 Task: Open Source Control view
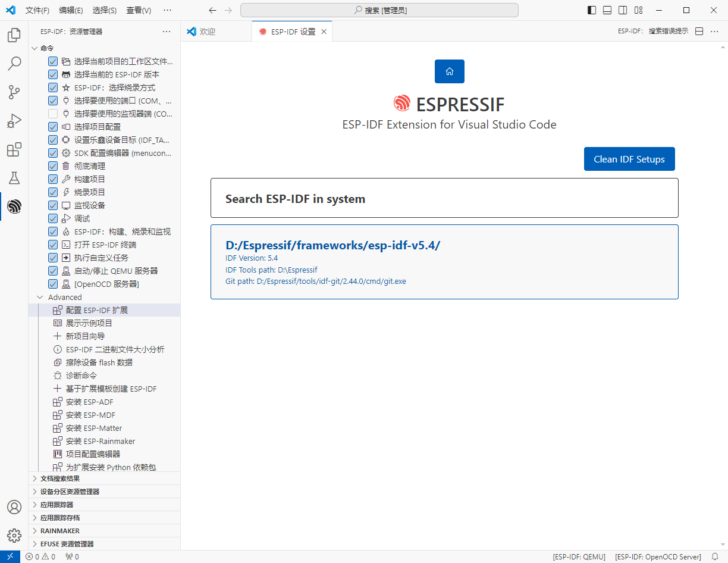point(14,92)
